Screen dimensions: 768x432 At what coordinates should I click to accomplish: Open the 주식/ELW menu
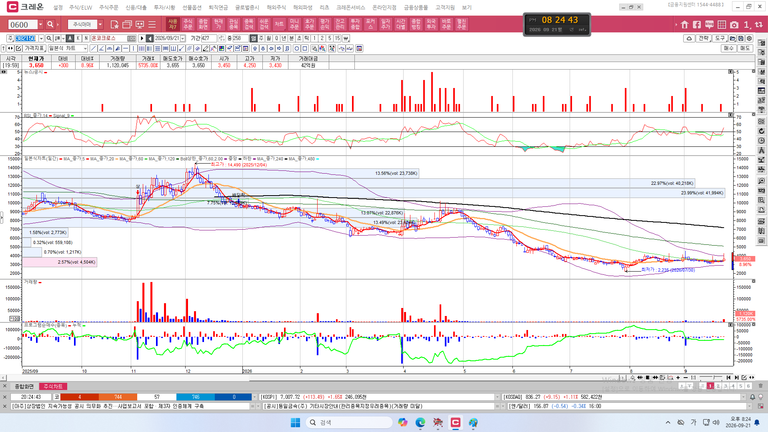80,7
